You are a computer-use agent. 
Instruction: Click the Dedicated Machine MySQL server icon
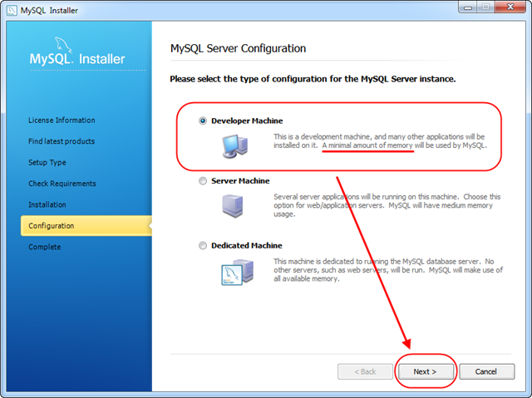point(238,272)
